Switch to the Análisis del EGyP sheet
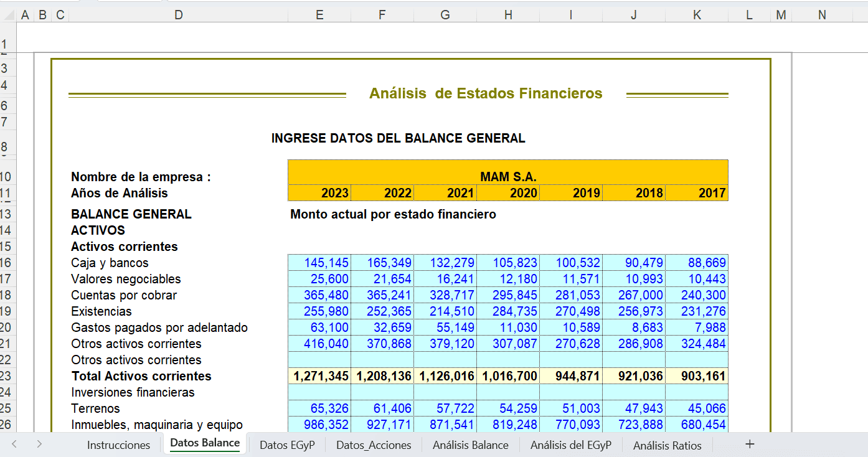Image resolution: width=868 pixels, height=457 pixels. (x=570, y=445)
